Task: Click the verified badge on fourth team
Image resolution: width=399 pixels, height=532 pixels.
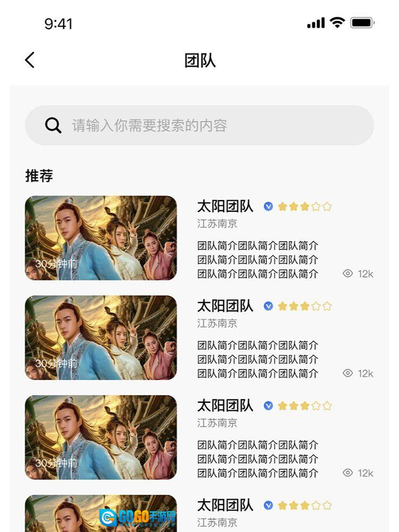Action: click(268, 505)
